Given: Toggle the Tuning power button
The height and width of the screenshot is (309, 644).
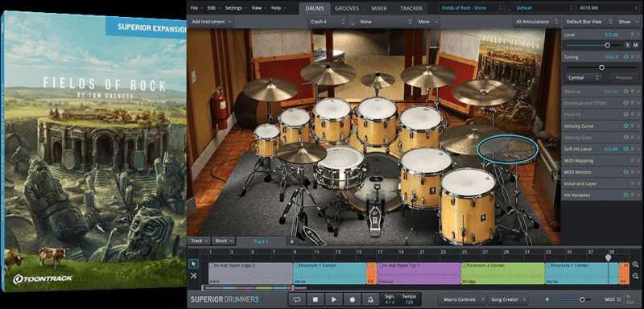Looking at the screenshot, I should pyautogui.click(x=626, y=57).
